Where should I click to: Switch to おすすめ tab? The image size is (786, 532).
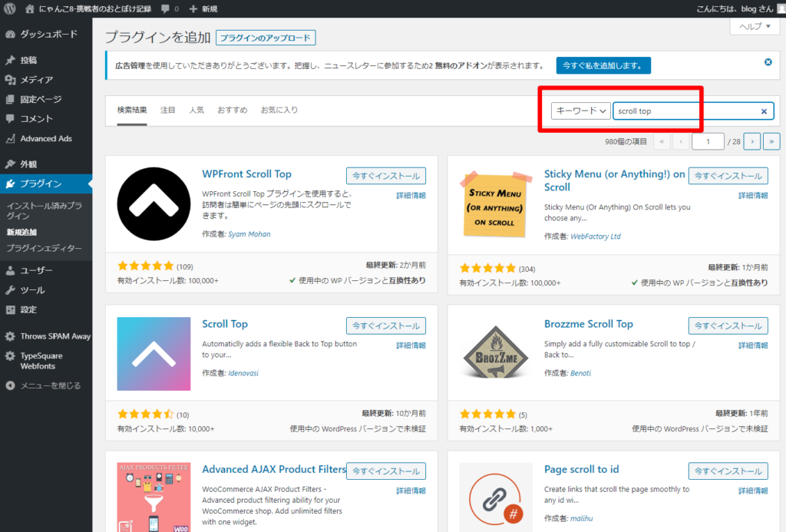[x=232, y=111]
